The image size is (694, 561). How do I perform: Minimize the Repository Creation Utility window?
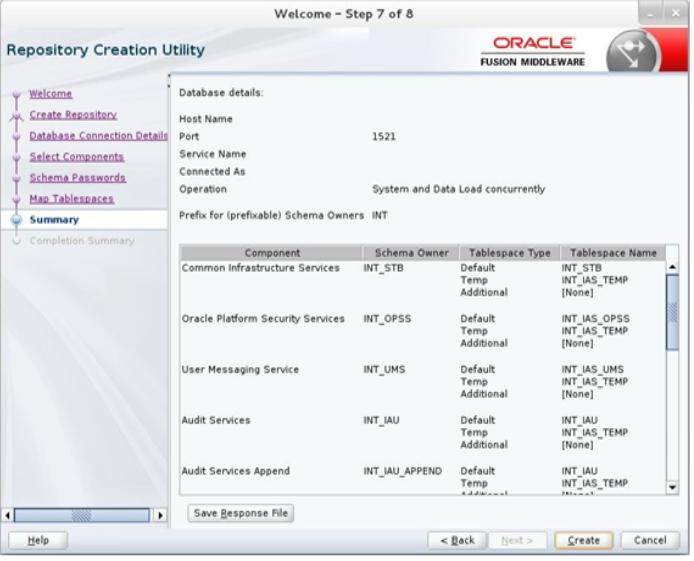[x=650, y=14]
